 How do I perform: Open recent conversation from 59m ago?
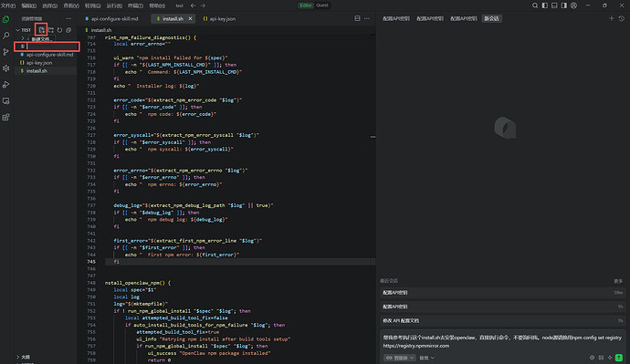click(x=503, y=293)
